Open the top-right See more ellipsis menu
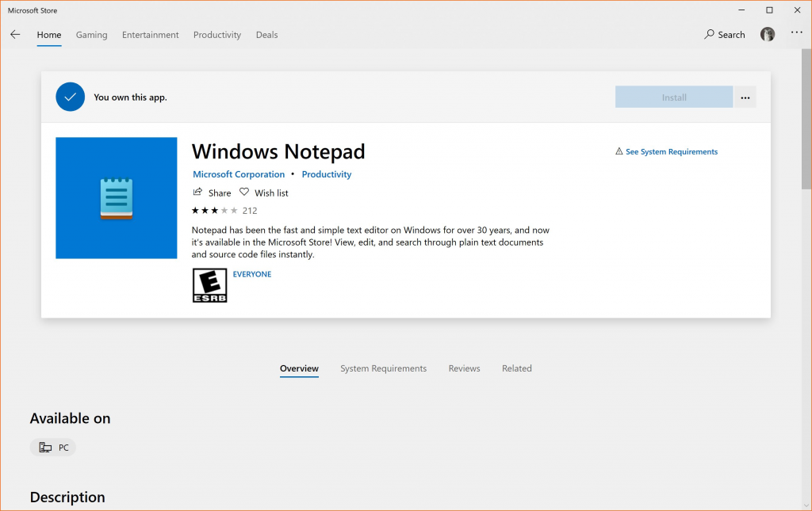Image resolution: width=812 pixels, height=511 pixels. [x=796, y=33]
